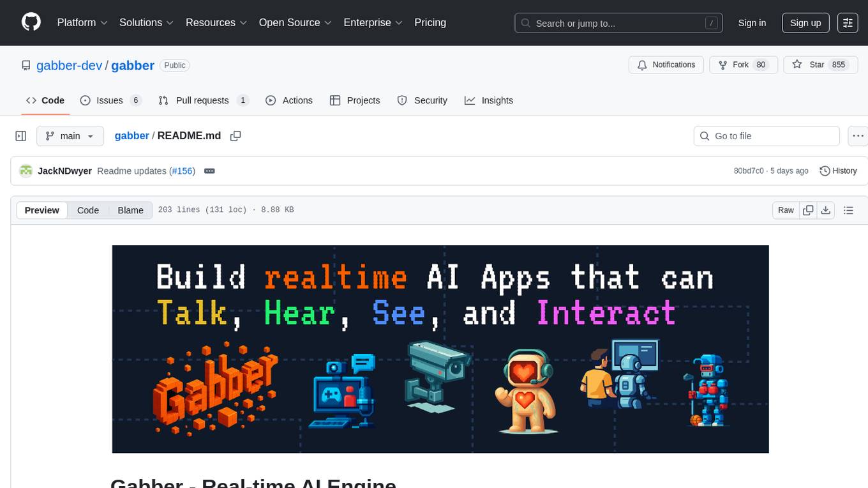This screenshot has height=488, width=868.
Task: Switch to Code view of README
Action: click(88, 210)
